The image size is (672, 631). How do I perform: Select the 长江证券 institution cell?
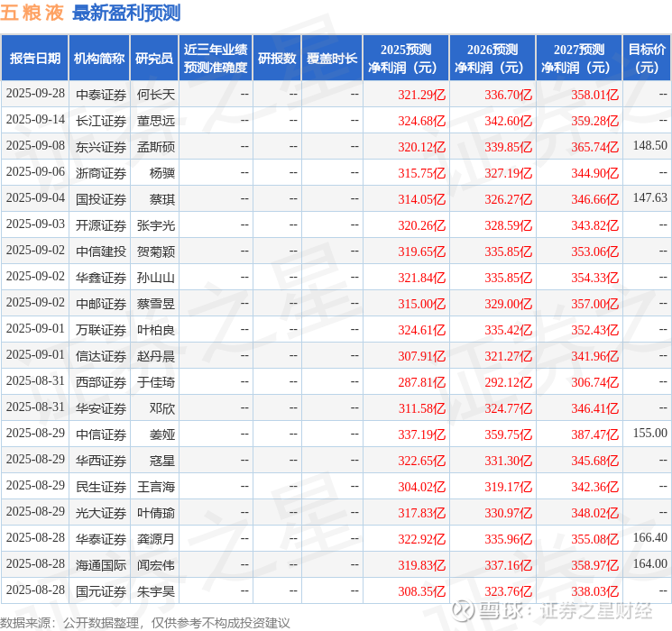point(101,121)
